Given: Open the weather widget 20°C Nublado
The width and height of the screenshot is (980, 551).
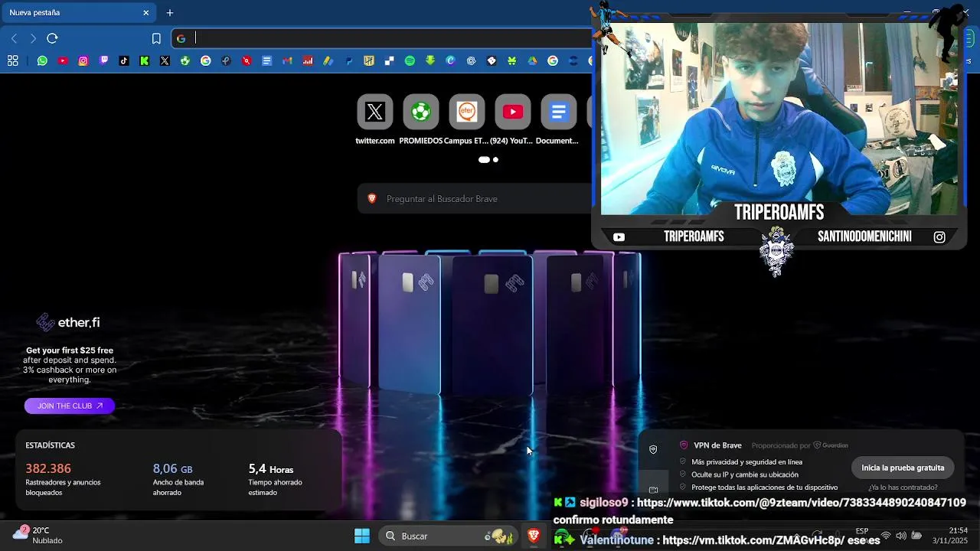Looking at the screenshot, I should pyautogui.click(x=38, y=535).
